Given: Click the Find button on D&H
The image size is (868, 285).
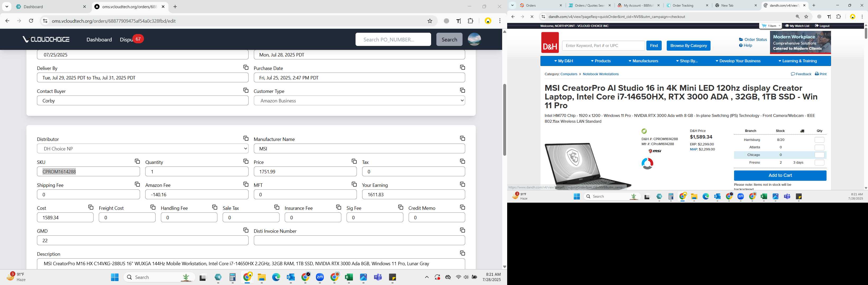Looking at the screenshot, I should pos(654,46).
